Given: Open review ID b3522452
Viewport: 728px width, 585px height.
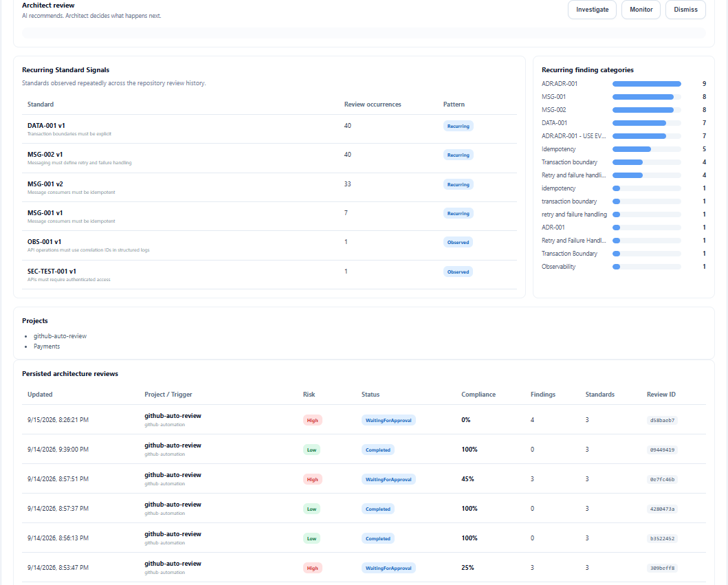Looking at the screenshot, I should coord(662,538).
